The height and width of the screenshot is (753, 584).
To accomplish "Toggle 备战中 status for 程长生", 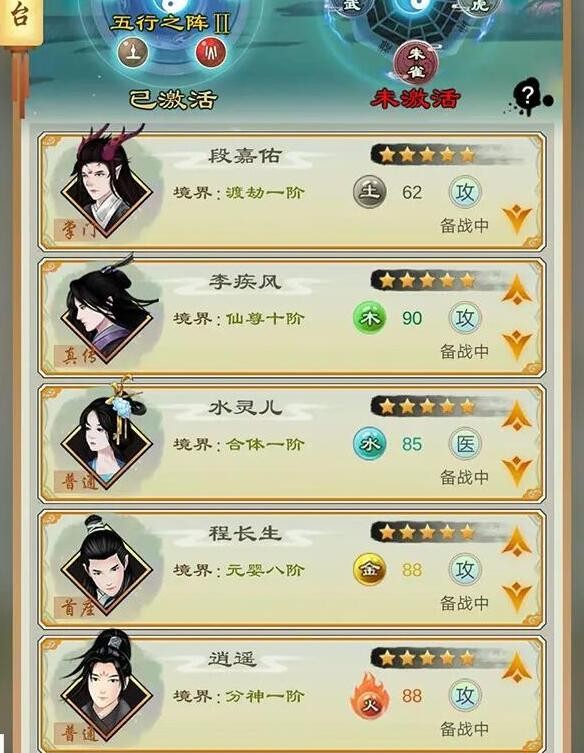I will (464, 603).
